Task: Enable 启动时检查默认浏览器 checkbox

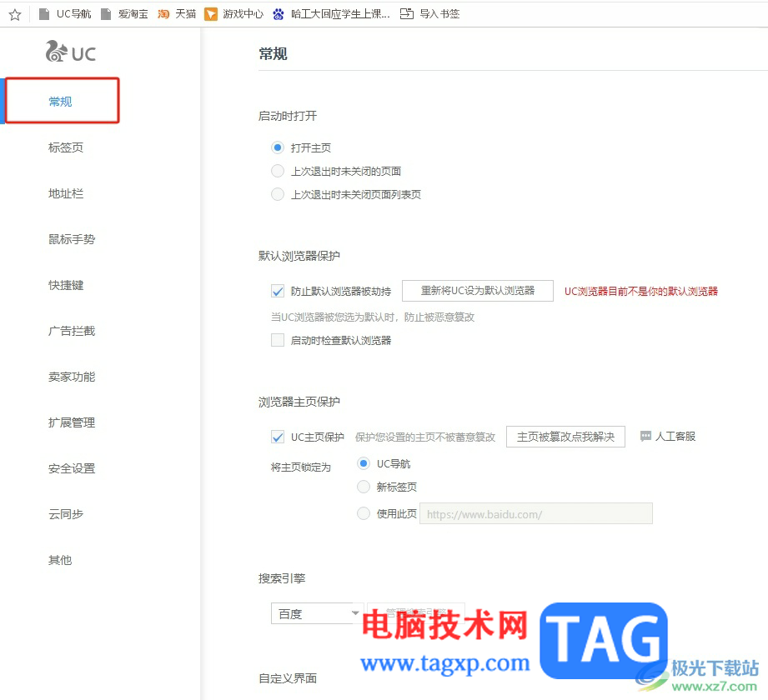Action: point(278,340)
